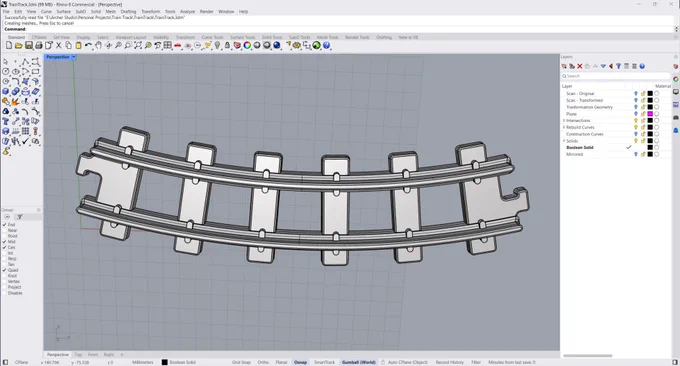Click the blue Help question mark icon
680x366 pixels.
[327, 45]
